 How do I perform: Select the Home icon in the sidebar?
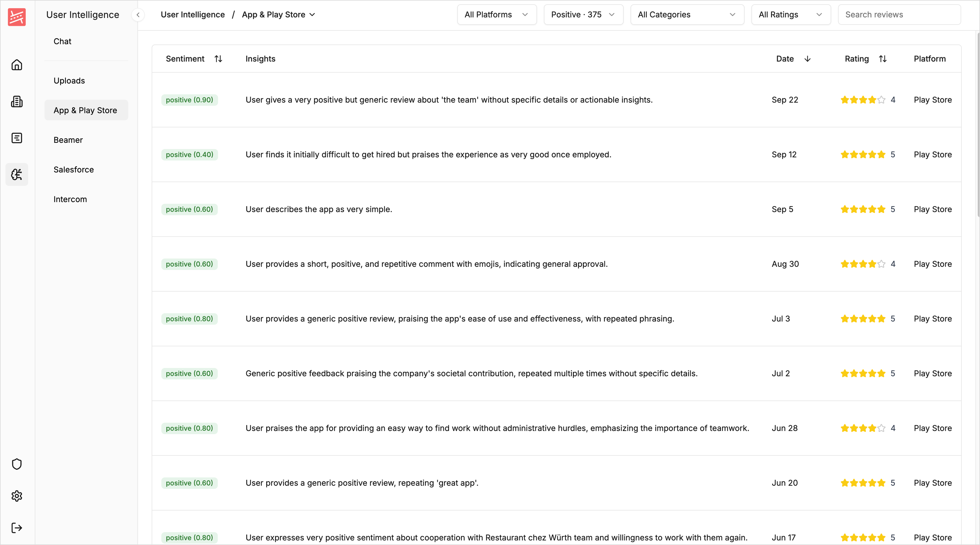(x=17, y=65)
